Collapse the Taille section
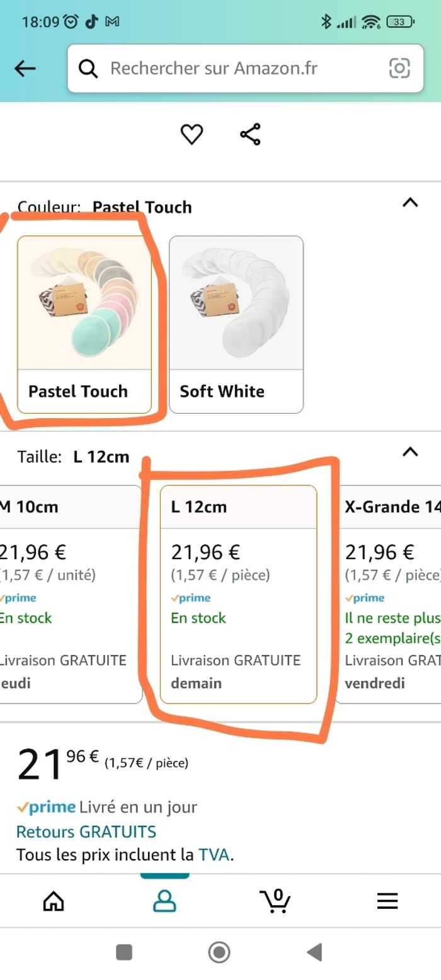Image resolution: width=441 pixels, height=980 pixels. pyautogui.click(x=410, y=452)
